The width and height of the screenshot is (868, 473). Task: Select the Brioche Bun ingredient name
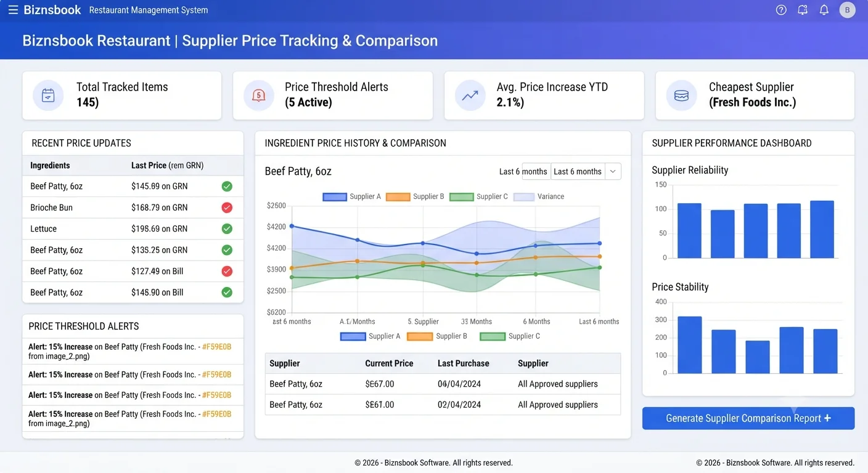51,208
